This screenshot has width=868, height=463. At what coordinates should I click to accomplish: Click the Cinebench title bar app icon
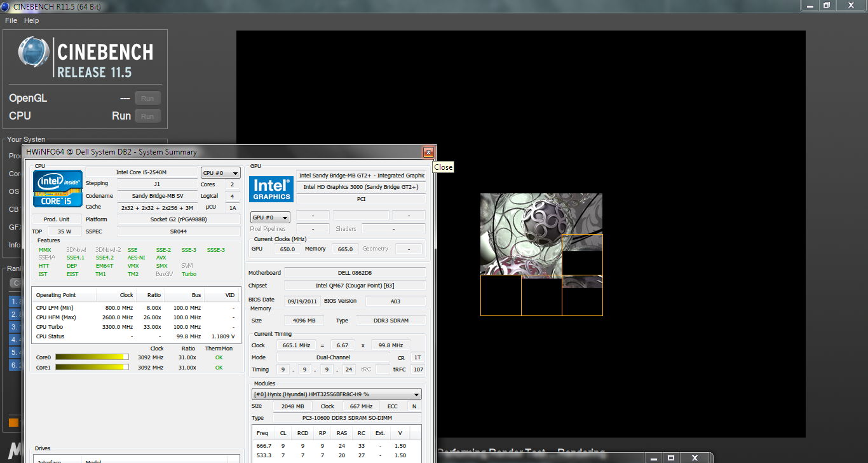(x=6, y=6)
